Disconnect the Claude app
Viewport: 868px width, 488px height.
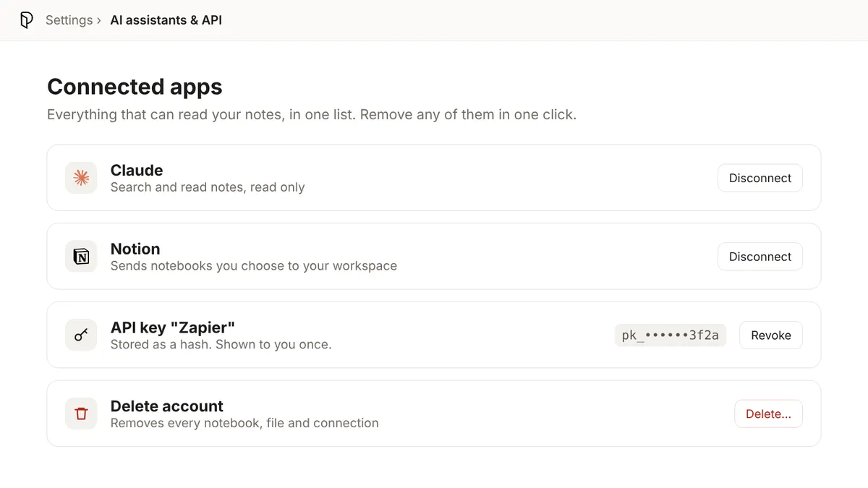click(x=759, y=178)
